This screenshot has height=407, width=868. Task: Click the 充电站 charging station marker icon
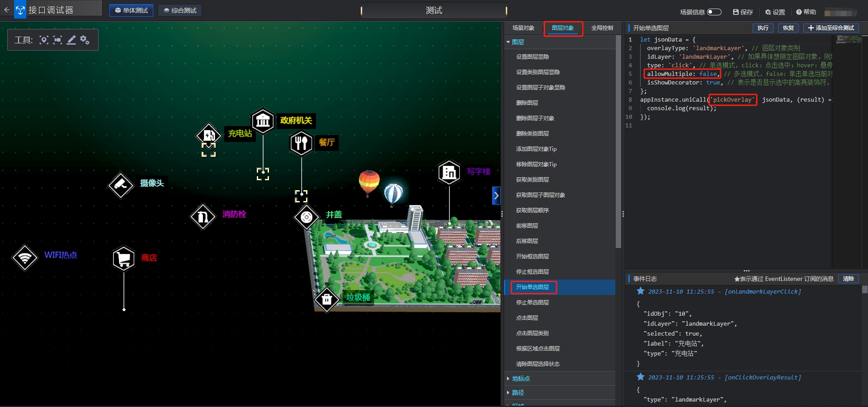(208, 135)
